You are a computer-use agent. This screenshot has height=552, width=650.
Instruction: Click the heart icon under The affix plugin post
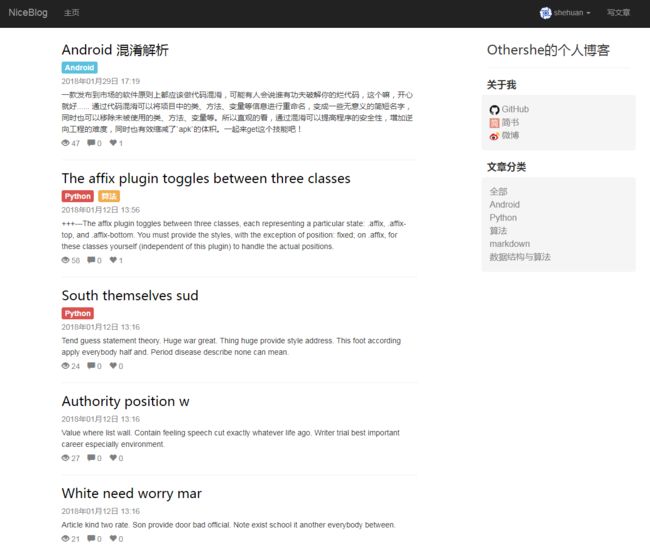point(113,260)
